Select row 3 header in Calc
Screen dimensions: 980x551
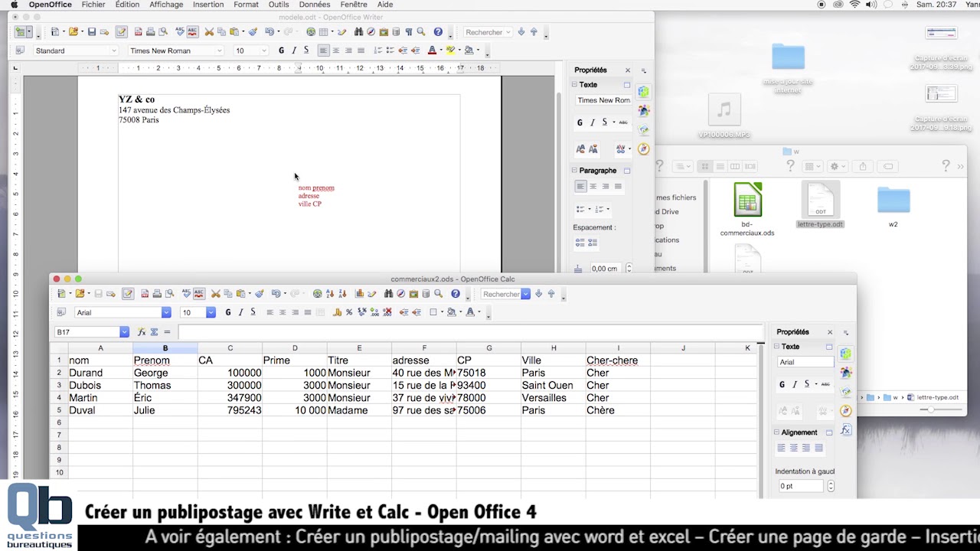pos(59,385)
